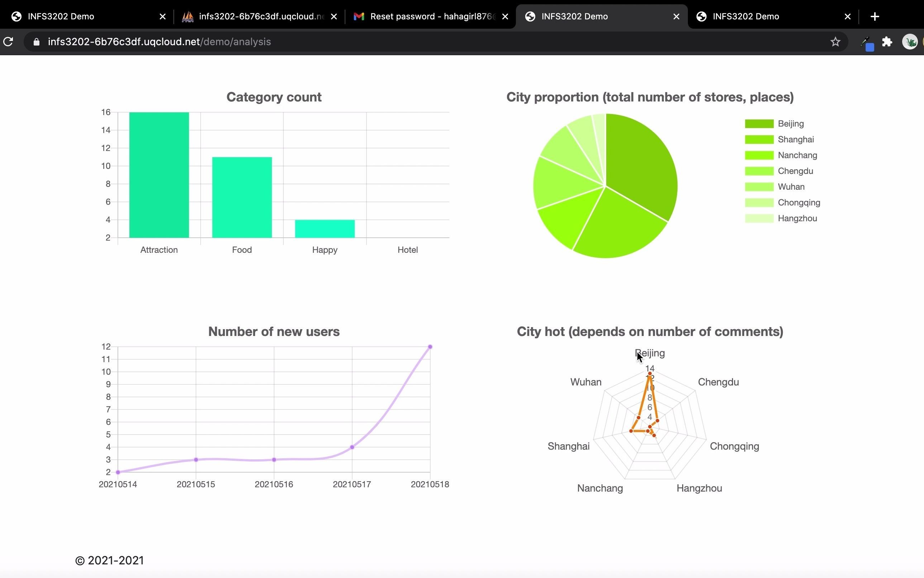Open a new tab with the plus button
This screenshot has width=924, height=578.
[x=875, y=16]
